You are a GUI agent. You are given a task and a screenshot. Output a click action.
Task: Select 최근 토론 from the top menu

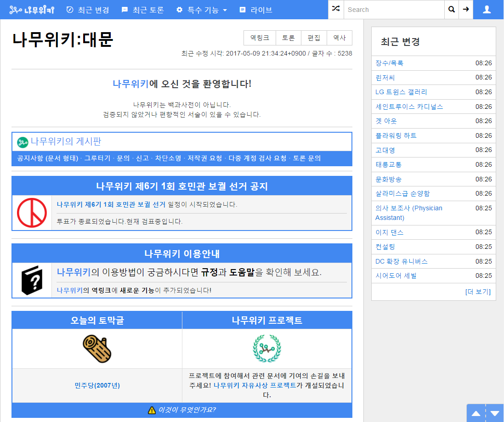tap(142, 9)
